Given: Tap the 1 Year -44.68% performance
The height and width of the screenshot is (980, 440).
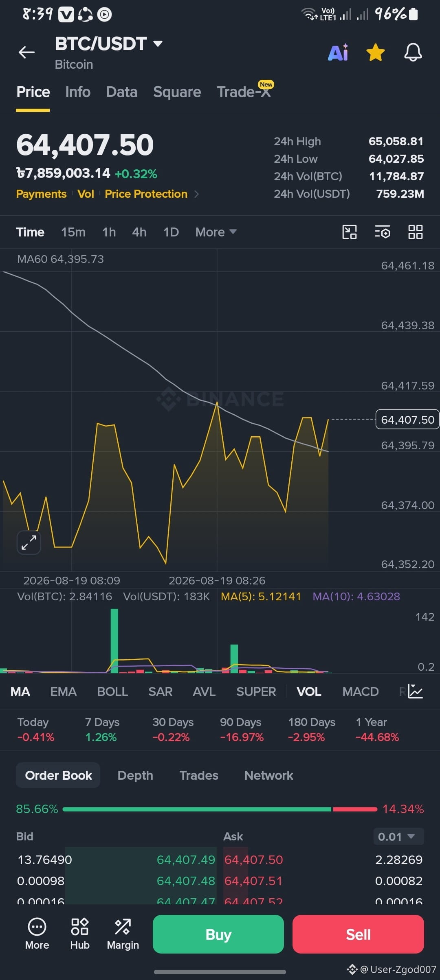Looking at the screenshot, I should tap(377, 729).
